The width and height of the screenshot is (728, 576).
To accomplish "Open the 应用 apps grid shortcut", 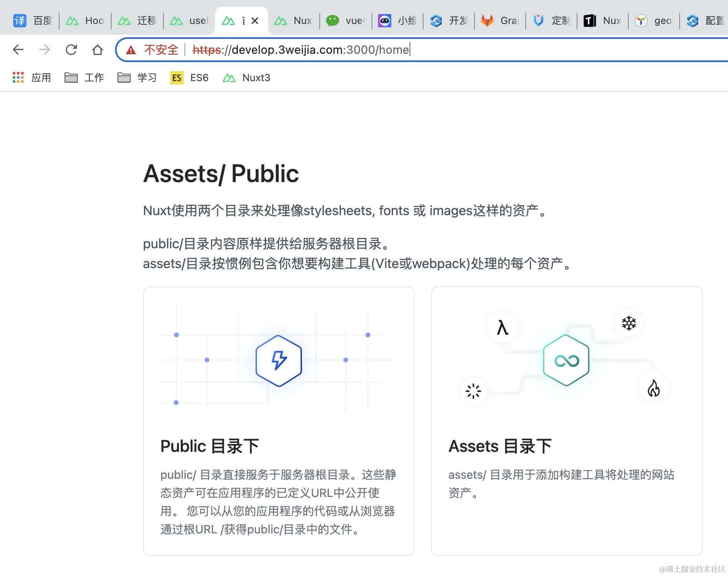I will pyautogui.click(x=32, y=78).
